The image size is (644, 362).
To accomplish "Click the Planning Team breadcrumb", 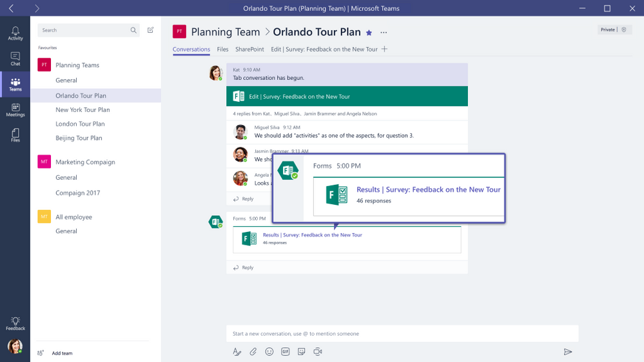I will tap(226, 32).
